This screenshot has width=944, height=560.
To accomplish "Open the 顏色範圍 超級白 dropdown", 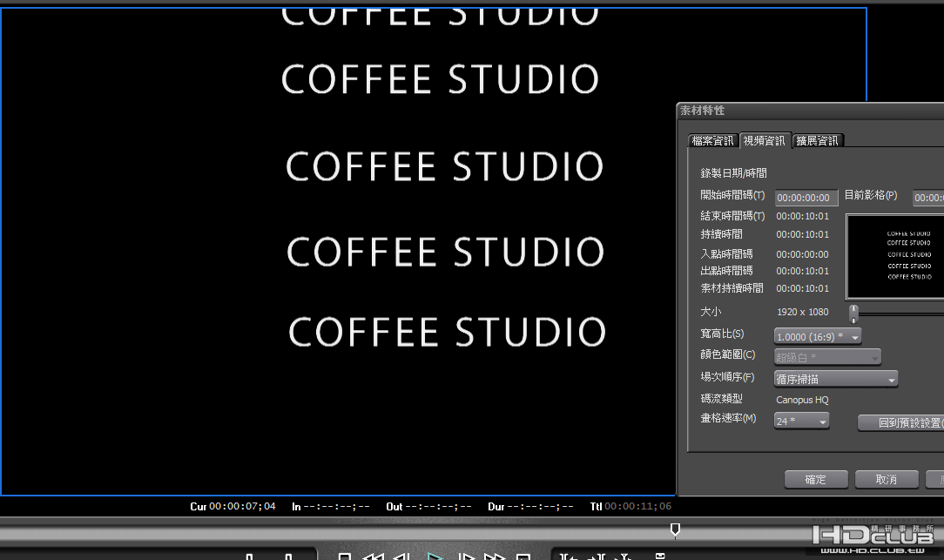I will (x=827, y=357).
